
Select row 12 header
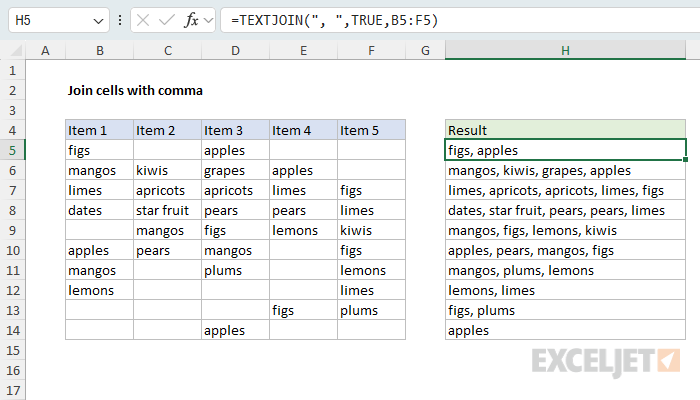[x=12, y=290]
